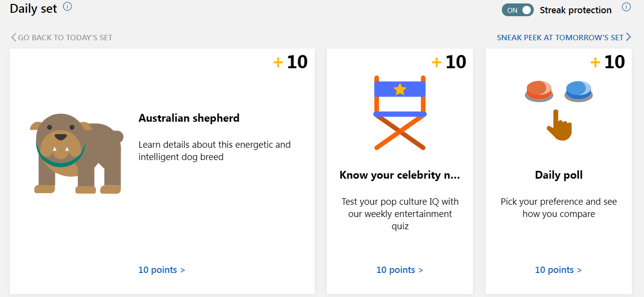Click the red poll button icon
Image resolution: width=644 pixels, height=297 pixels.
(539, 91)
